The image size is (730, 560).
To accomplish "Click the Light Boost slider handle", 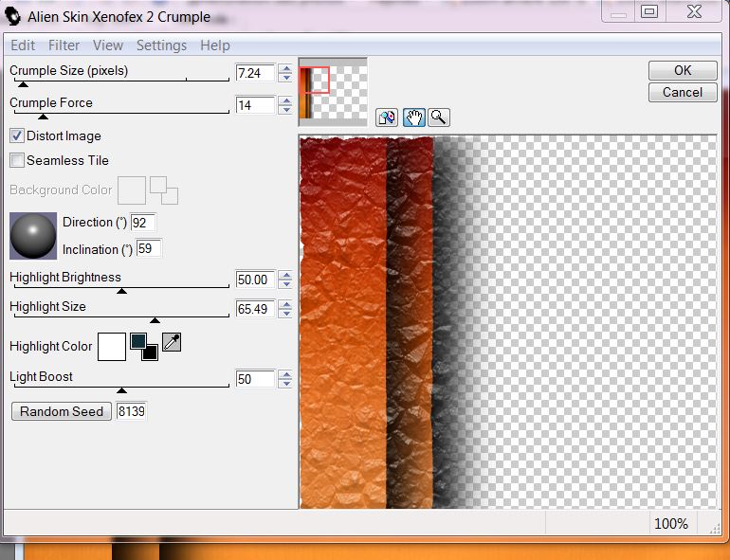I will pos(121,390).
